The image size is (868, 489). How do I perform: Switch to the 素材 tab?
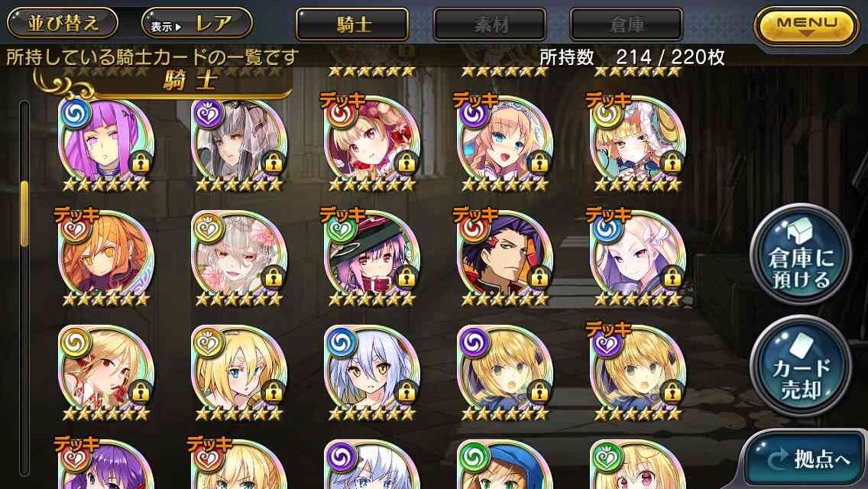click(x=490, y=24)
